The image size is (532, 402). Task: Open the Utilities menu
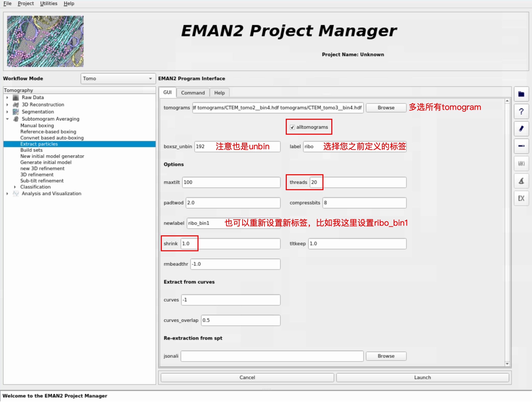pyautogui.click(x=49, y=4)
